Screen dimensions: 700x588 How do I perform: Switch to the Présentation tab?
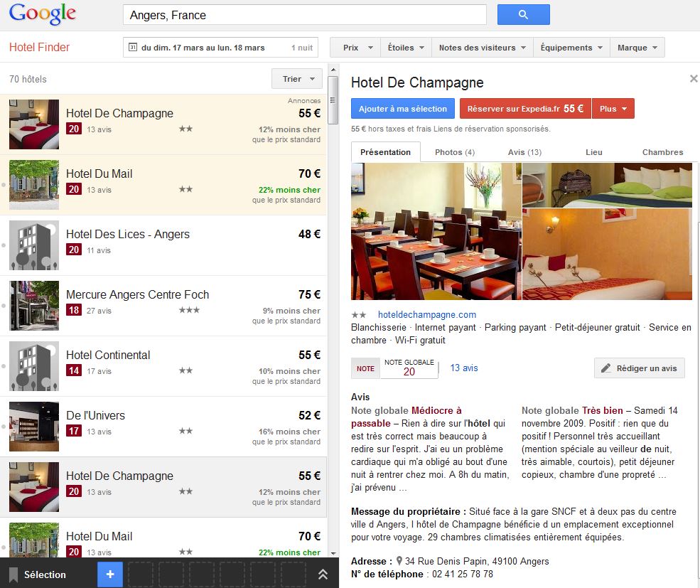[x=386, y=152]
